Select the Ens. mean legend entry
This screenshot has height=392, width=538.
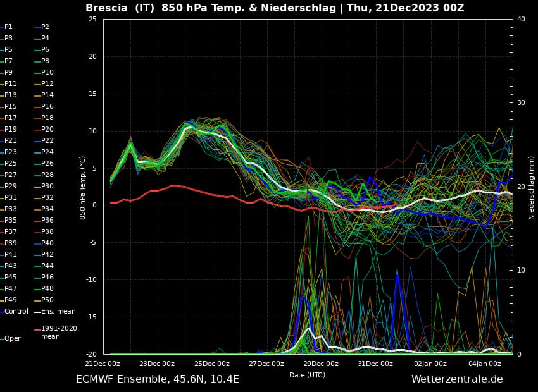58,311
